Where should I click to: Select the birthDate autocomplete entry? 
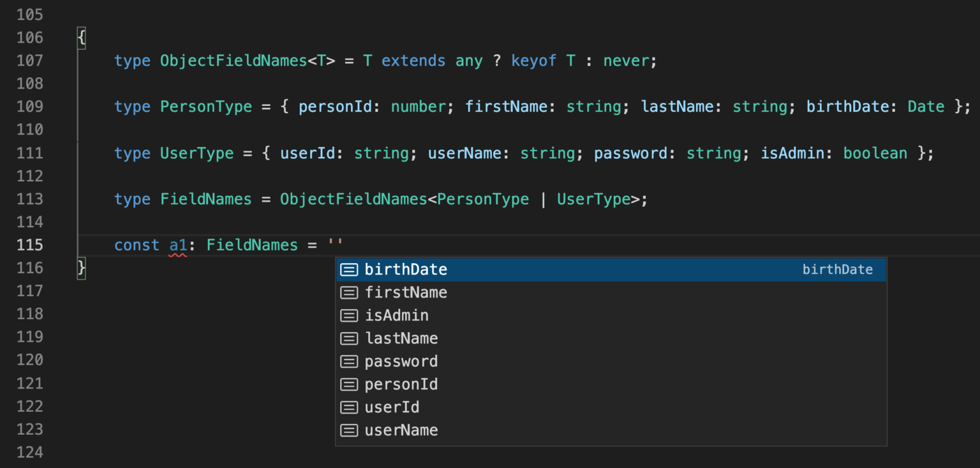coord(406,269)
